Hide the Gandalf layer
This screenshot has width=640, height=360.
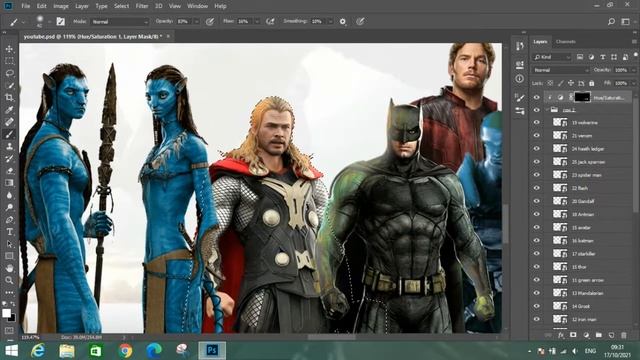click(x=536, y=201)
